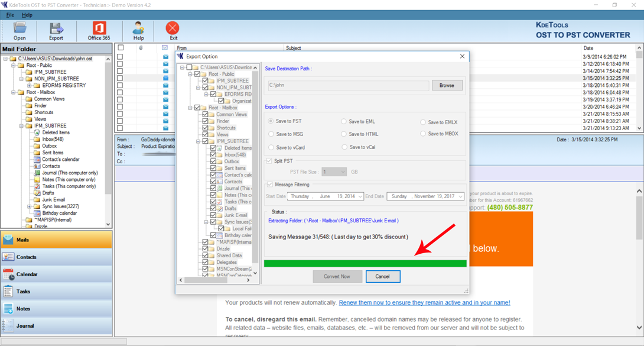
Task: Open the Help menu in menu bar
Action: (x=27, y=15)
